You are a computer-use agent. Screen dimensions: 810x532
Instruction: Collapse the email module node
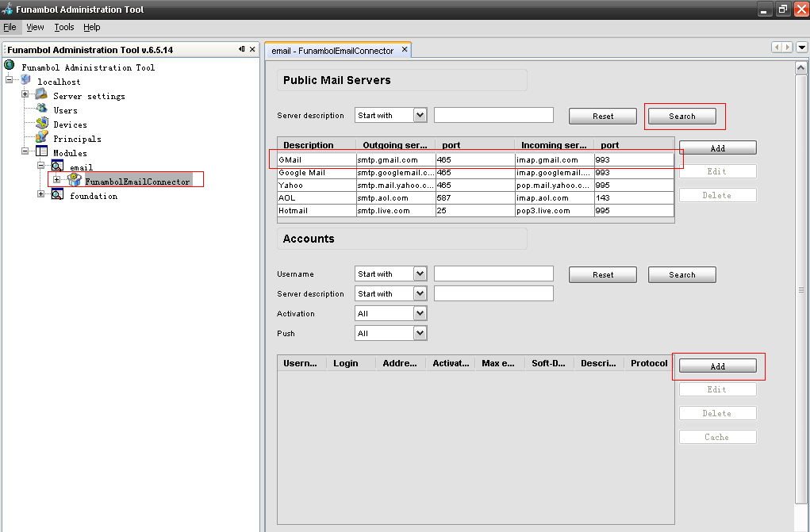tap(40, 165)
